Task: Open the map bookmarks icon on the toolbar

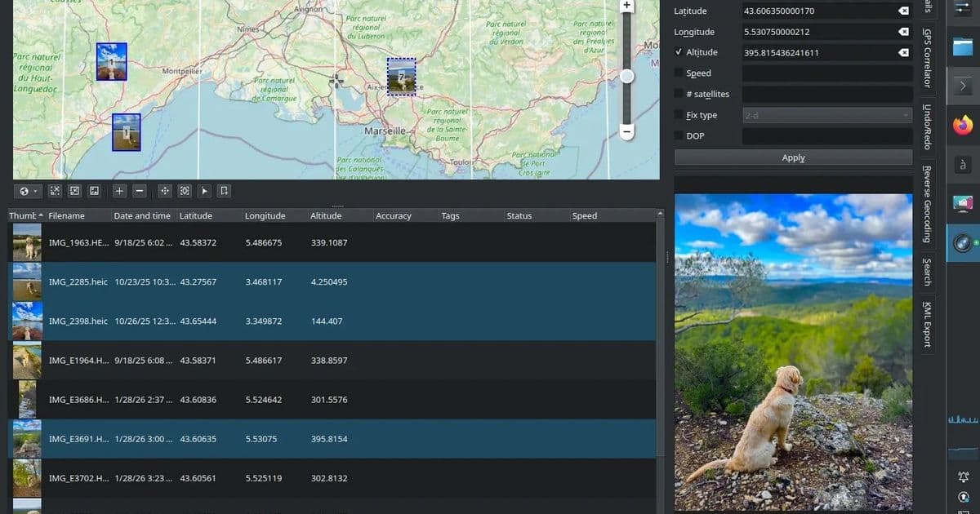Action: (x=224, y=191)
